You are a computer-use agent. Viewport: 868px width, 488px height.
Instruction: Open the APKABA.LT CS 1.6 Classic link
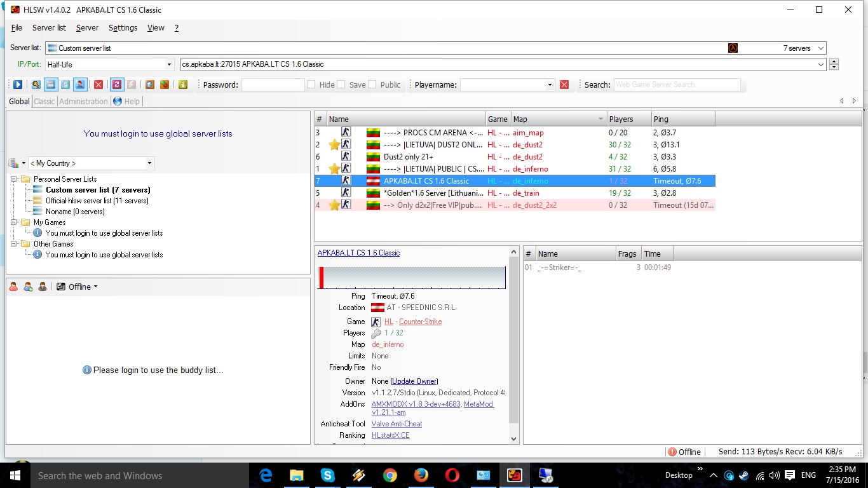point(358,253)
